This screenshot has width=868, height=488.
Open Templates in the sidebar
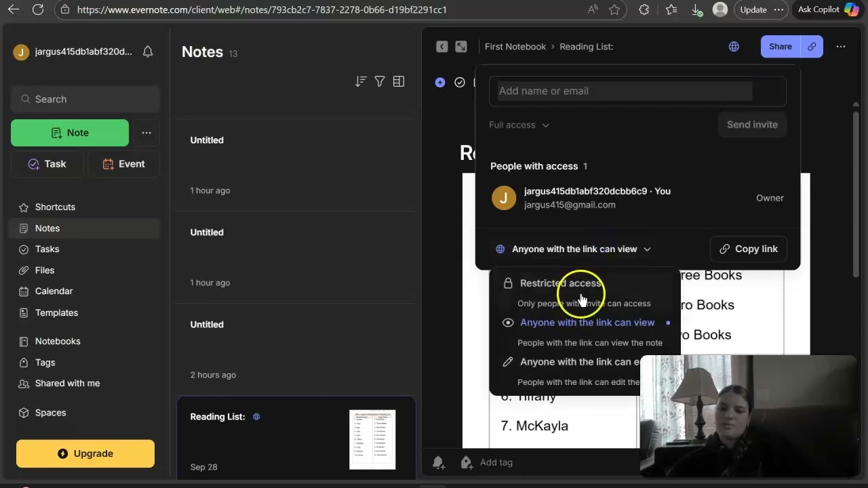pos(85,312)
